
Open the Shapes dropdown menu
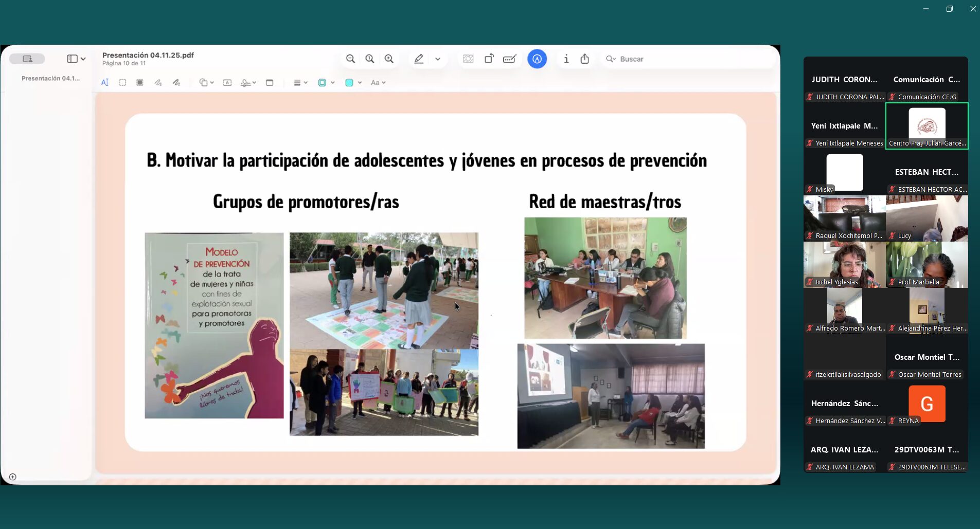coord(206,83)
